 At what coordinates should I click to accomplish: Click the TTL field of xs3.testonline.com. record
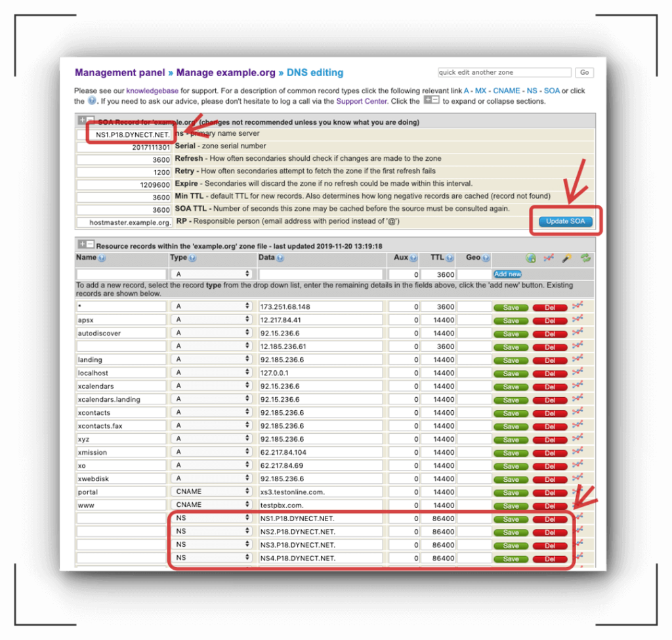(x=438, y=492)
